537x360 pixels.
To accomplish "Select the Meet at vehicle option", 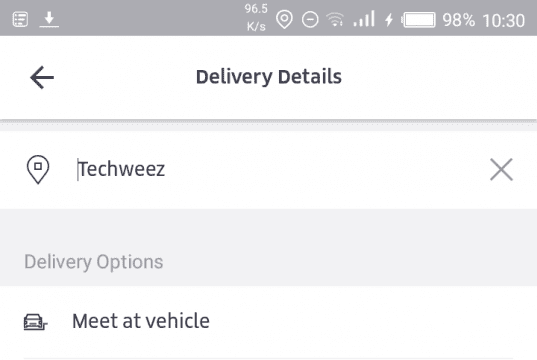I will coord(268,321).
